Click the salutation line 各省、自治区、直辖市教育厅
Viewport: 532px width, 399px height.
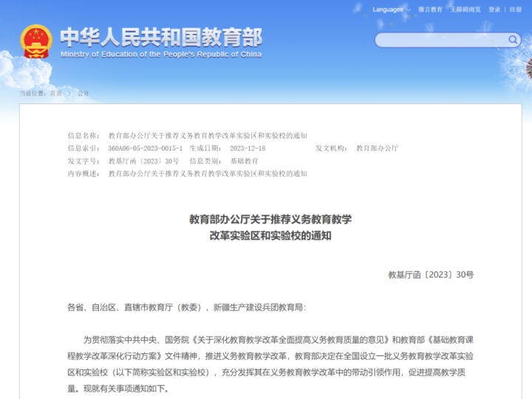(187, 307)
